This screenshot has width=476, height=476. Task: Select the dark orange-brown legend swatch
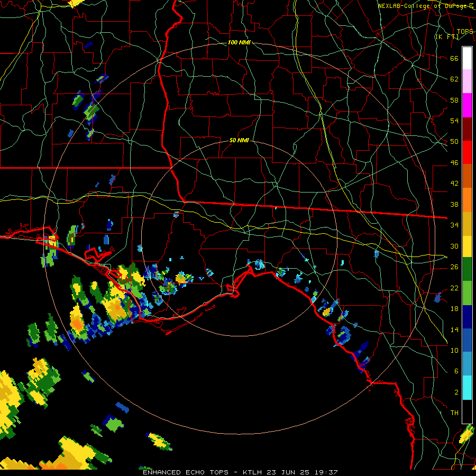(x=467, y=176)
